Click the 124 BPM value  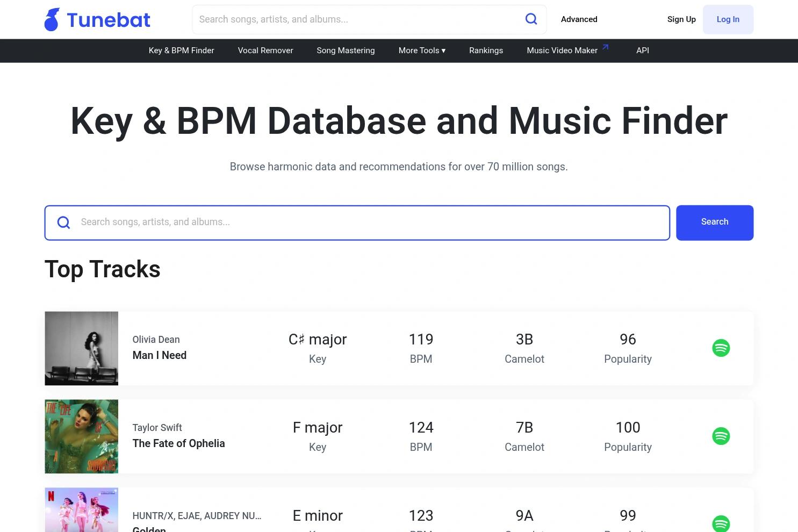point(421,428)
